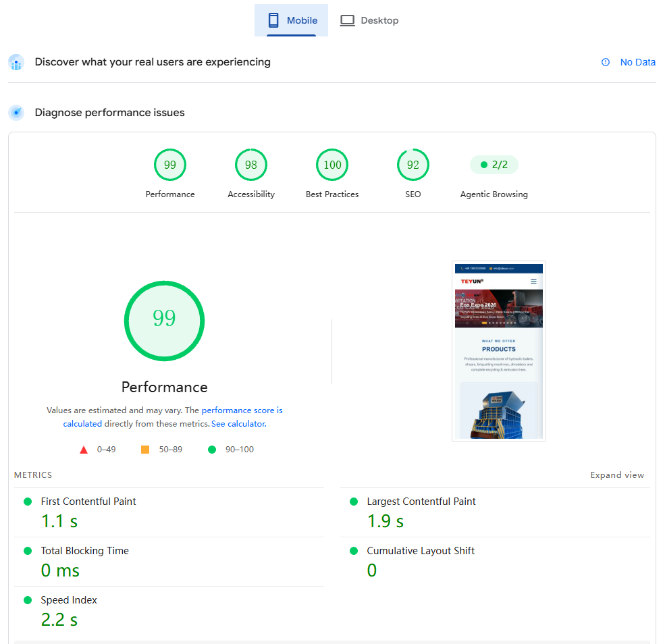Click the 'Cumulative Layout Shift' metric label

(421, 551)
